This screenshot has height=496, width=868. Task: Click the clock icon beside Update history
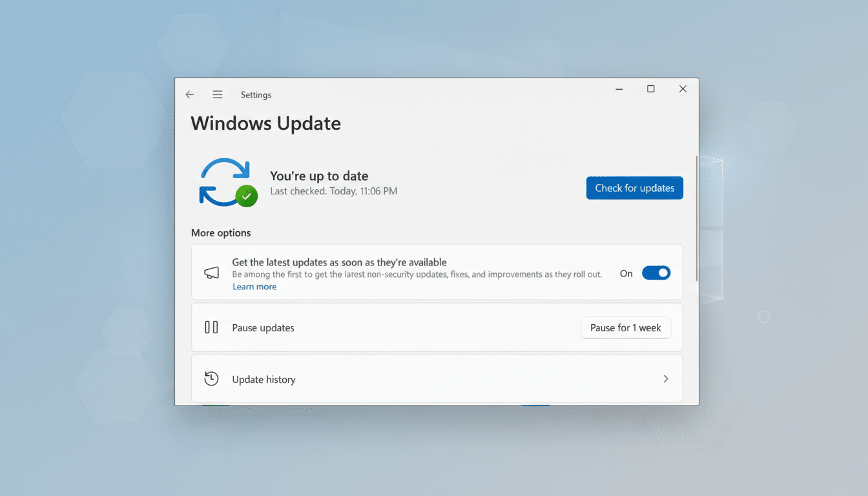(x=211, y=378)
